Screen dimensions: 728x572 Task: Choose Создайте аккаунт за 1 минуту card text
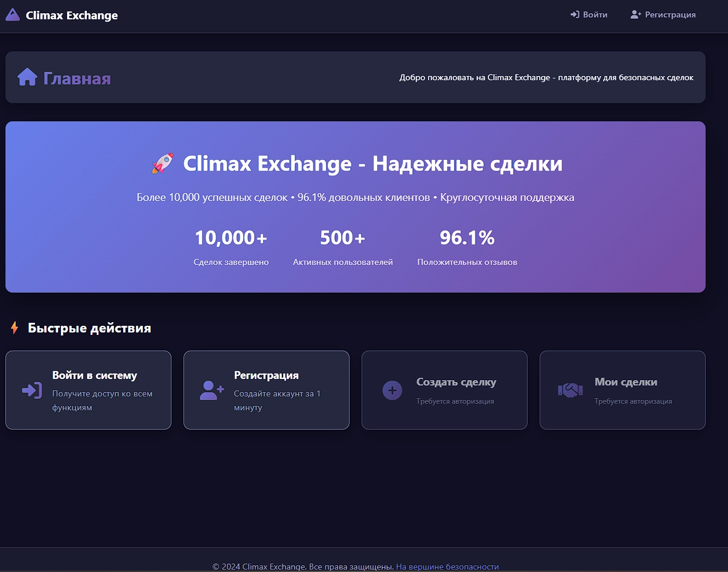pyautogui.click(x=277, y=401)
